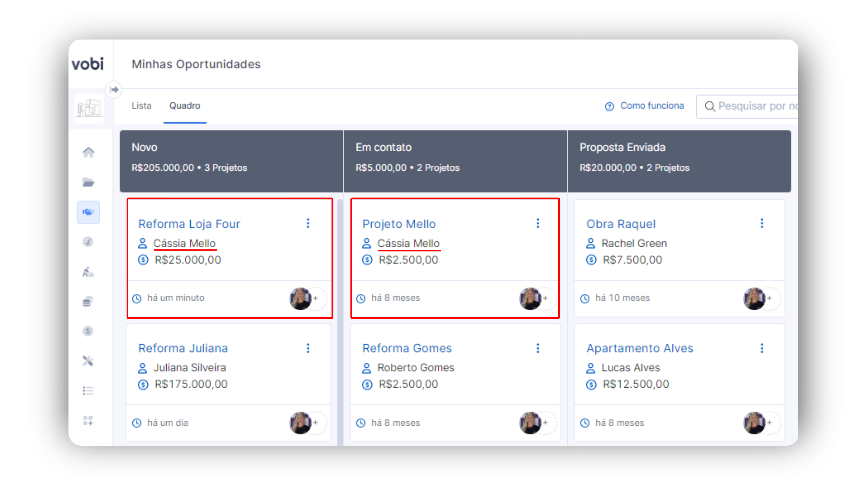
Task: Open the home icon in sidebar
Action: pyautogui.click(x=88, y=152)
